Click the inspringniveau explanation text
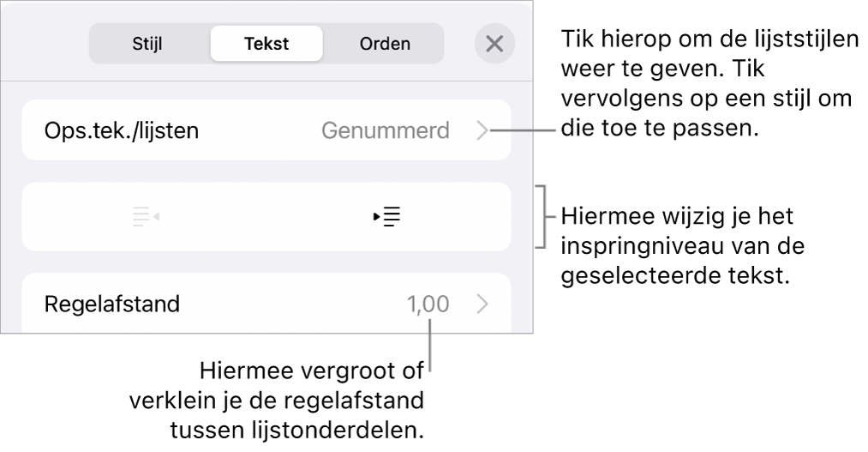Screen dimensions: 868x452 point(694,247)
